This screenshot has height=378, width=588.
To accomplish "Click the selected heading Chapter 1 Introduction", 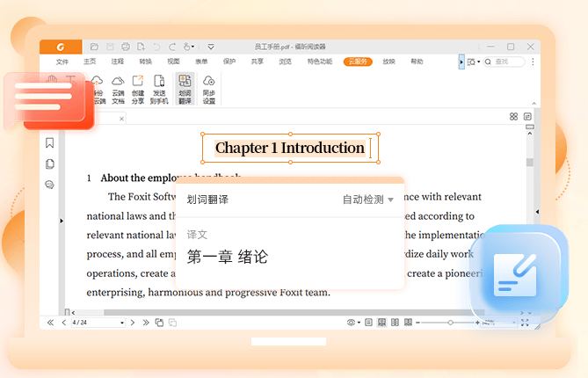I will tap(289, 148).
